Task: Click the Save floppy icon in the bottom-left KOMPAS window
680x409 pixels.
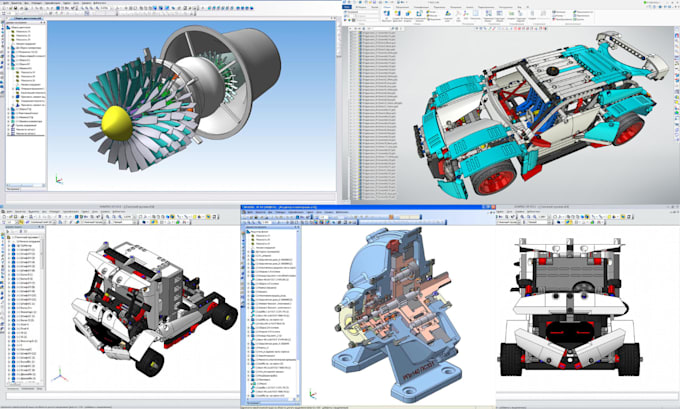Action: [15, 217]
